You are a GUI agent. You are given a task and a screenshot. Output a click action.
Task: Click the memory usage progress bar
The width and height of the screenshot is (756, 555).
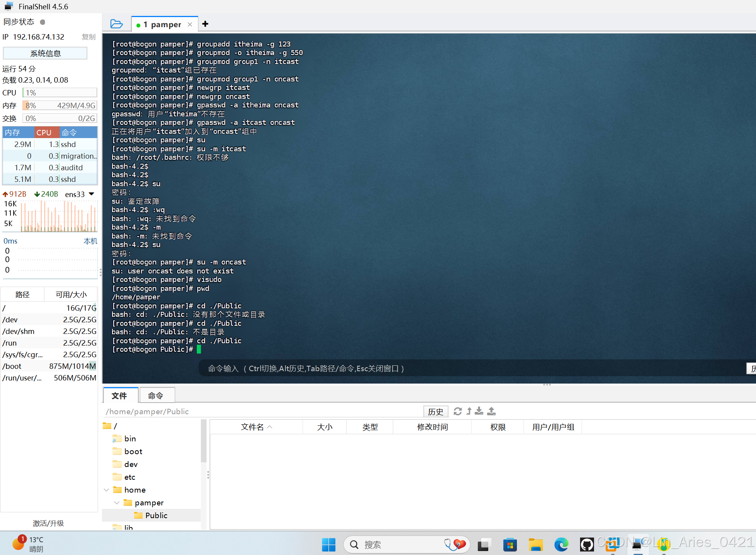click(x=60, y=105)
